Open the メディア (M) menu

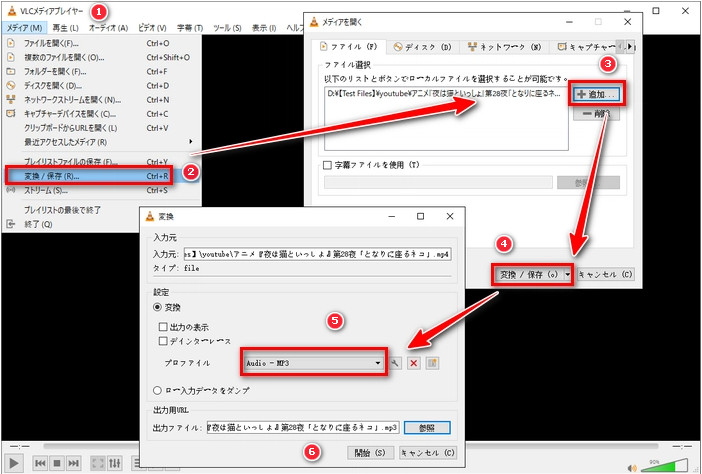pos(25,28)
